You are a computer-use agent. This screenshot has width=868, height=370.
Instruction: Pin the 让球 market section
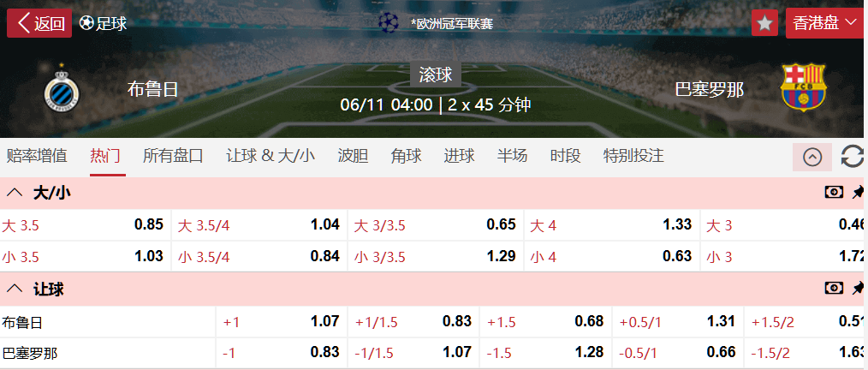tap(858, 289)
